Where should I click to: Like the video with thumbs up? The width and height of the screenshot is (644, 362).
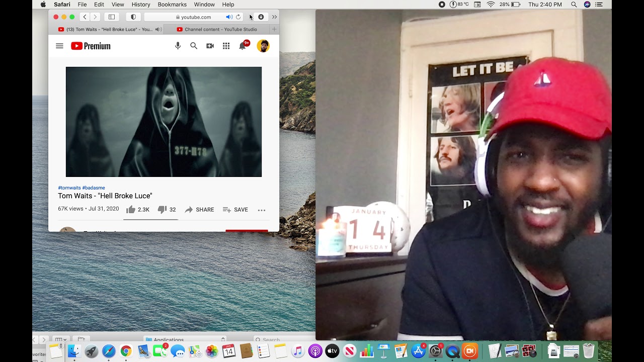click(138, 210)
